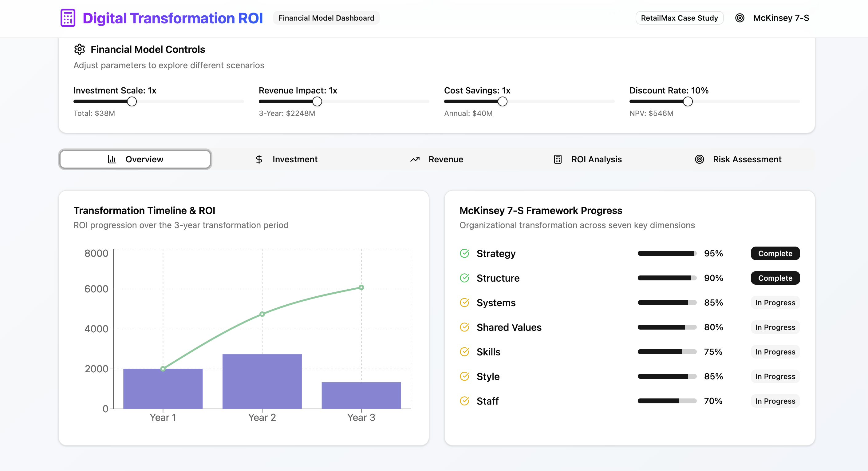Click the Year 3 purple bar in chart
The height and width of the screenshot is (471, 868).
tap(361, 395)
